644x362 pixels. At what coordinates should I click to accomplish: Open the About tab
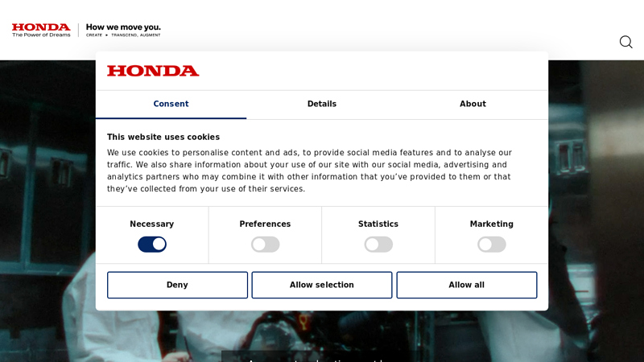coord(473,105)
